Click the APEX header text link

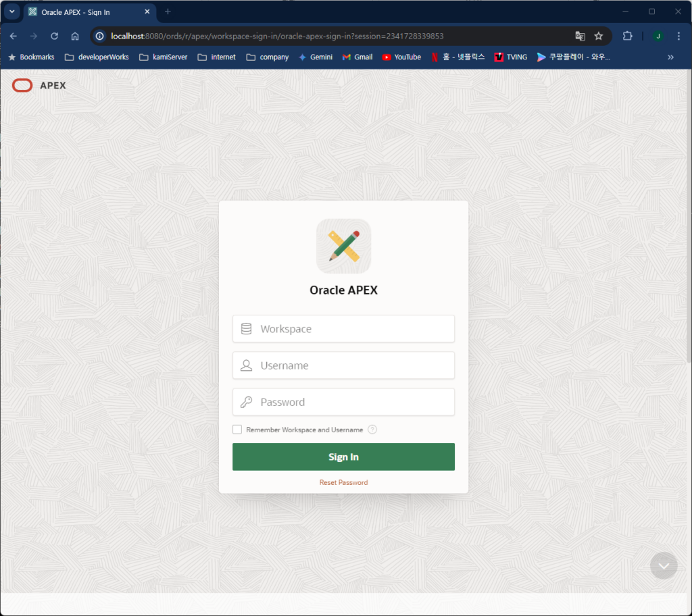coord(53,85)
